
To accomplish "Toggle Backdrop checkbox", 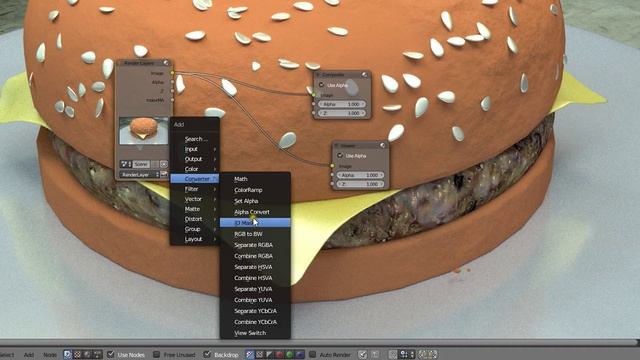I will tap(207, 354).
